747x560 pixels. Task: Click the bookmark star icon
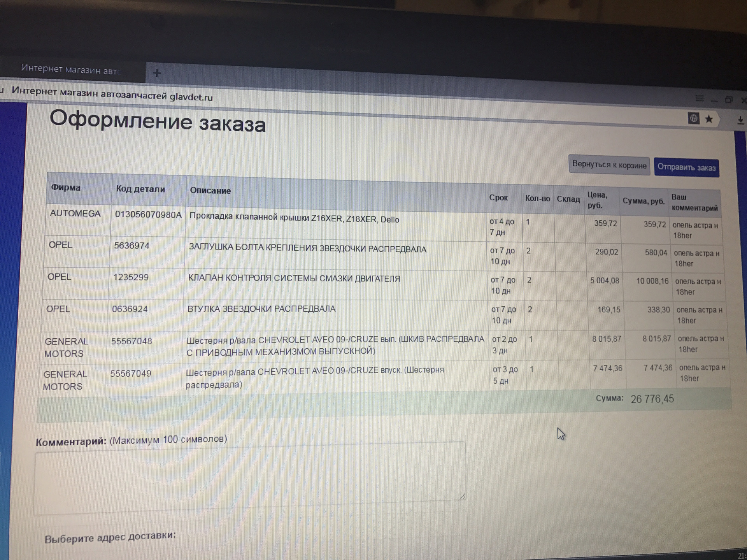[709, 119]
